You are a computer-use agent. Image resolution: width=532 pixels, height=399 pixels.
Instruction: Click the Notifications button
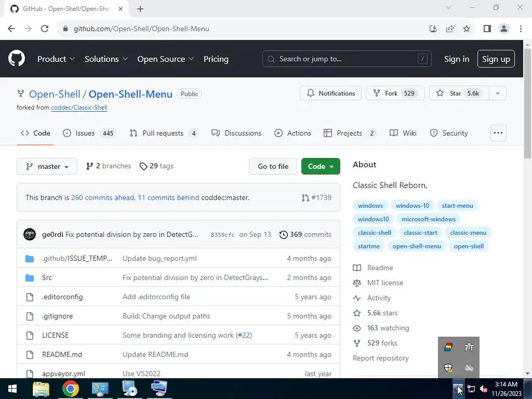330,93
